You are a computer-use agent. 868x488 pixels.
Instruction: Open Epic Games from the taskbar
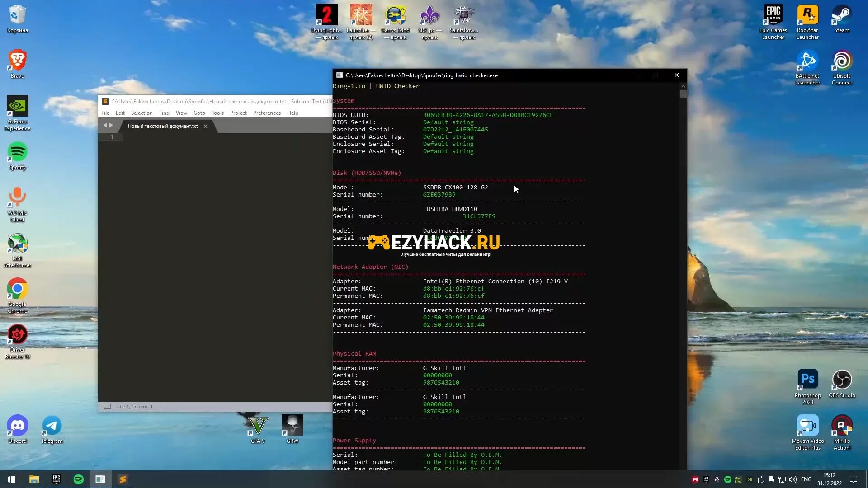56,479
